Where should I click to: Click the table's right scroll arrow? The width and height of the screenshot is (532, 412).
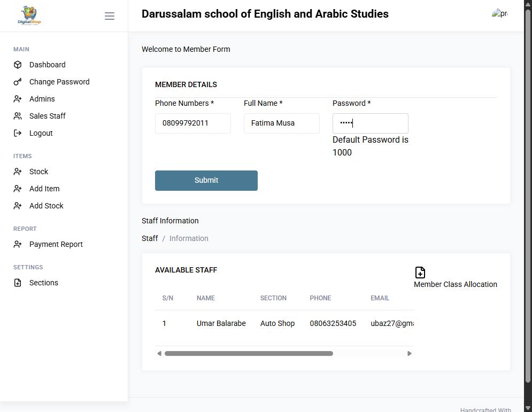pos(410,354)
